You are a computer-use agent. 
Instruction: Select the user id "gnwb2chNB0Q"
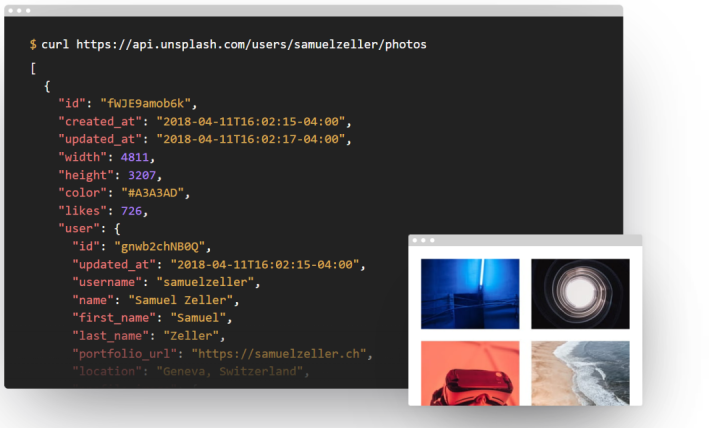pos(159,247)
